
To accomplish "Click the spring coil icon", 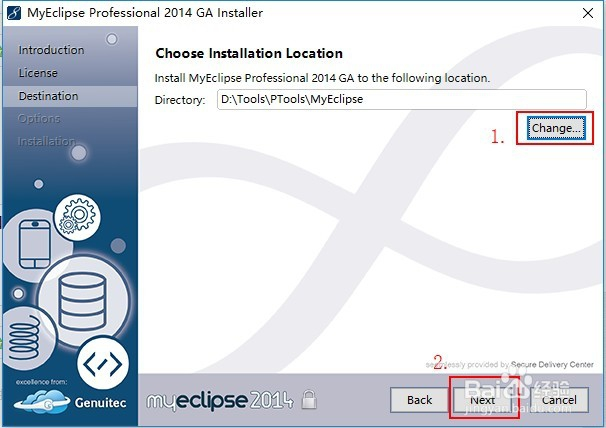I will click(24, 337).
